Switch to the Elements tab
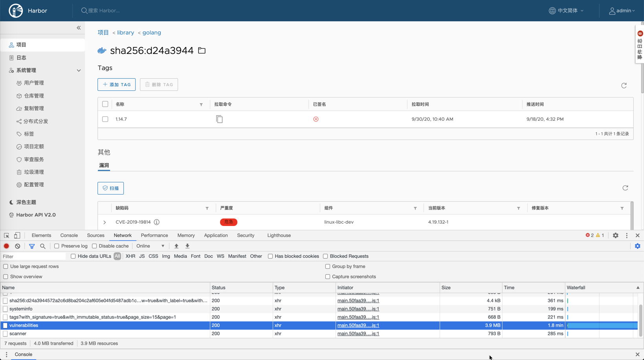Image resolution: width=644 pixels, height=360 pixels. 41,235
